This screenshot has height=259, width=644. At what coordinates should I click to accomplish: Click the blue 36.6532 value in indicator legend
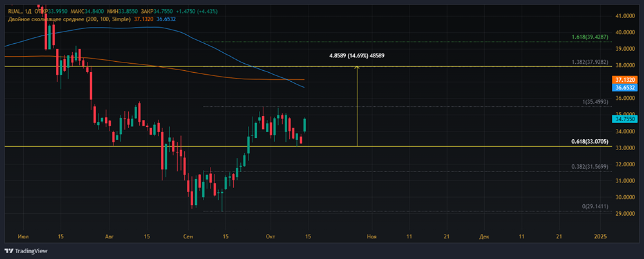click(x=166, y=19)
